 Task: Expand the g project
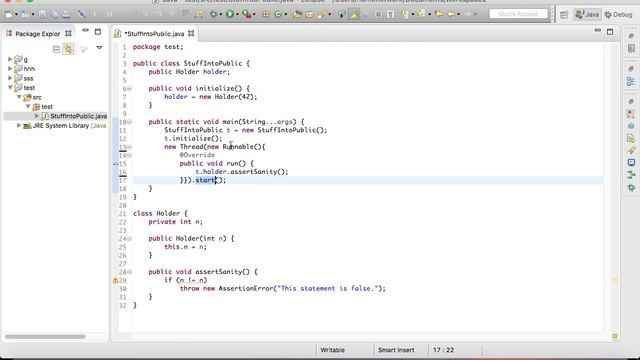click(x=10, y=59)
